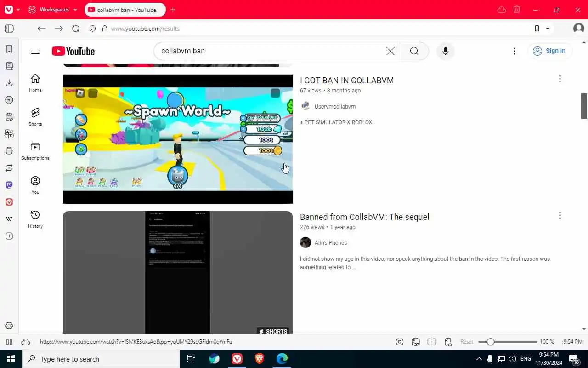
Task: Expand the Workspaces dropdown
Action: (x=53, y=10)
